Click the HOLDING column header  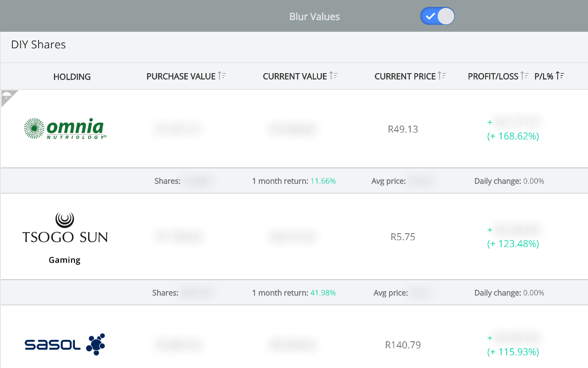(x=72, y=77)
